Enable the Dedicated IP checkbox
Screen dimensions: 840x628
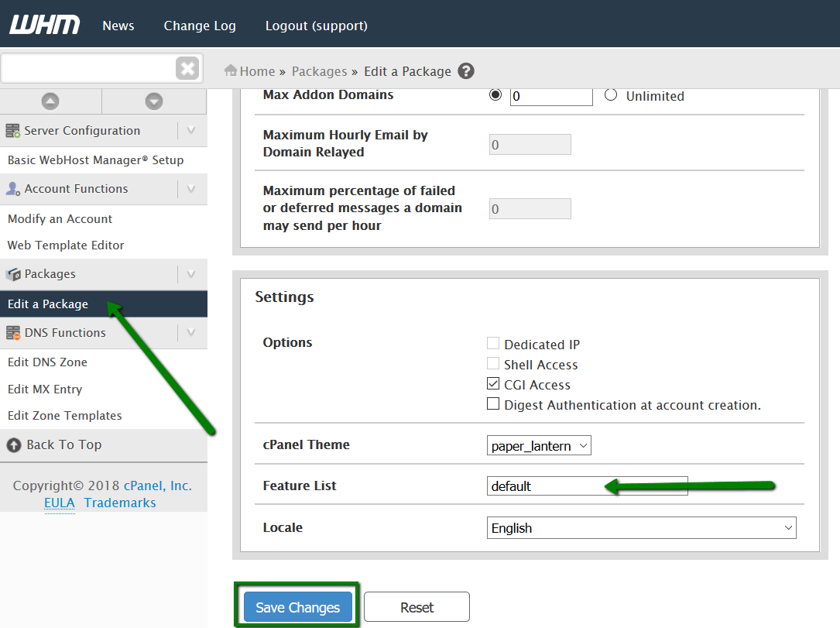tap(493, 344)
